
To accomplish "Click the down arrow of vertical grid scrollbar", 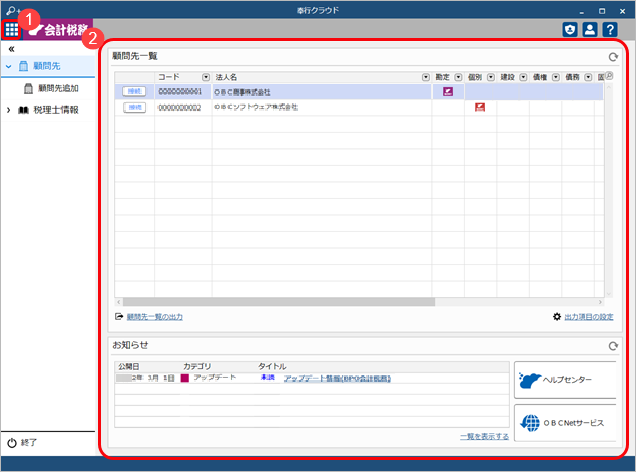I will (608, 294).
